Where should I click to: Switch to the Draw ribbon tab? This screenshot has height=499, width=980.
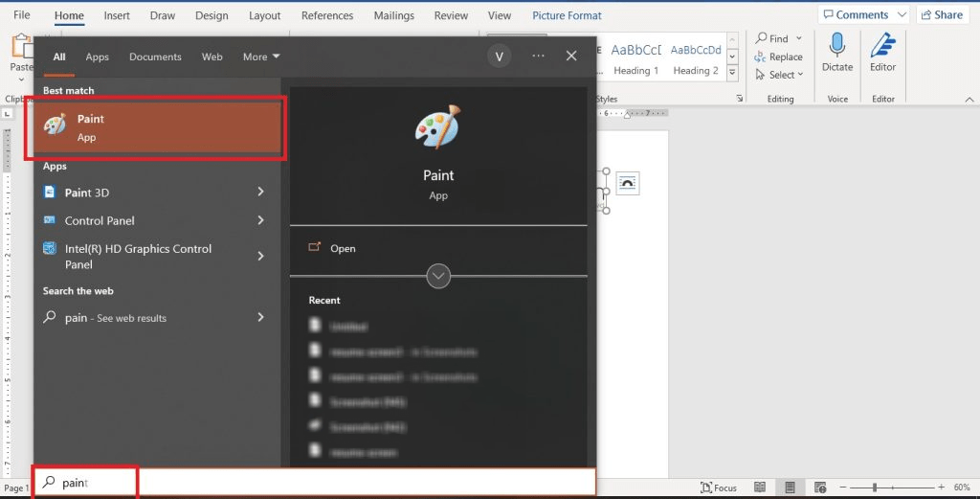(163, 15)
